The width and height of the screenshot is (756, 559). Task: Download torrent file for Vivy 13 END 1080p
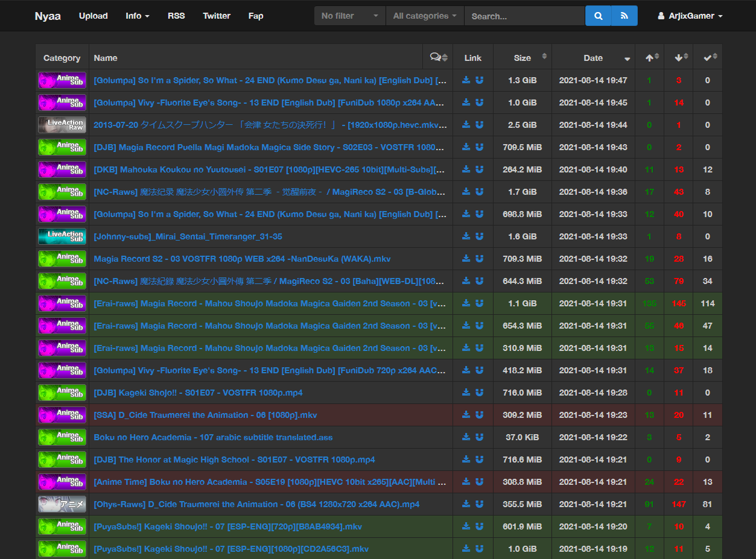pyautogui.click(x=466, y=103)
